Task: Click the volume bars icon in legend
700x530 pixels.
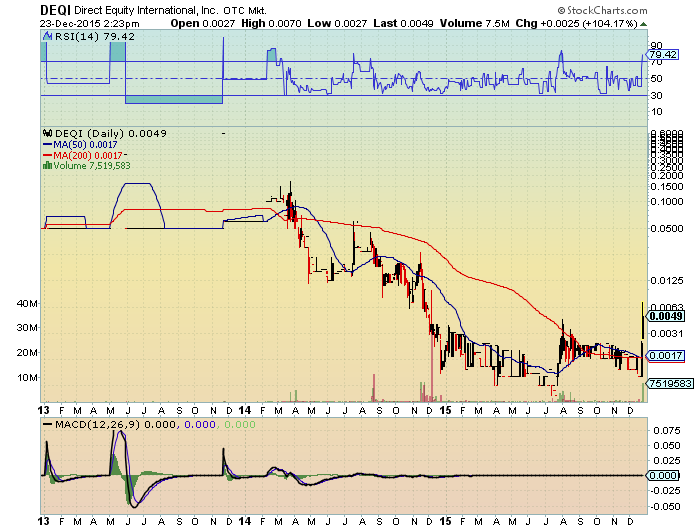Action: tap(47, 166)
